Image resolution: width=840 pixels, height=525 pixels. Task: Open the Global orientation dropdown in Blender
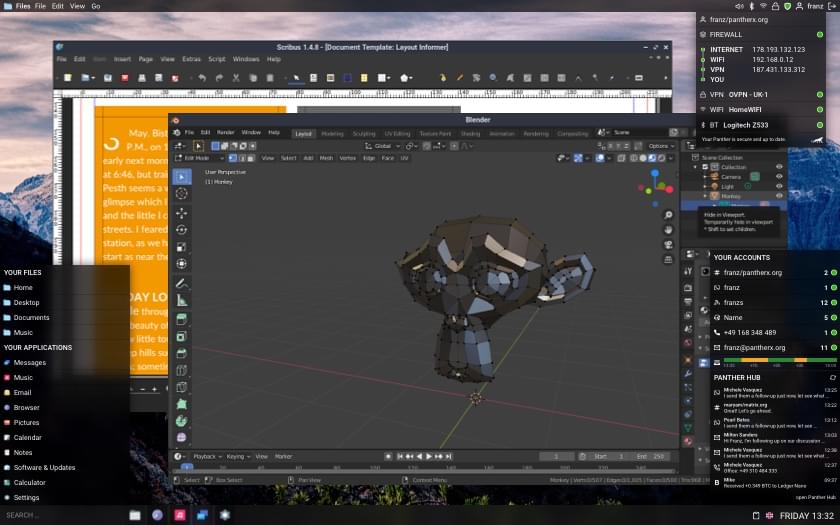(382, 146)
